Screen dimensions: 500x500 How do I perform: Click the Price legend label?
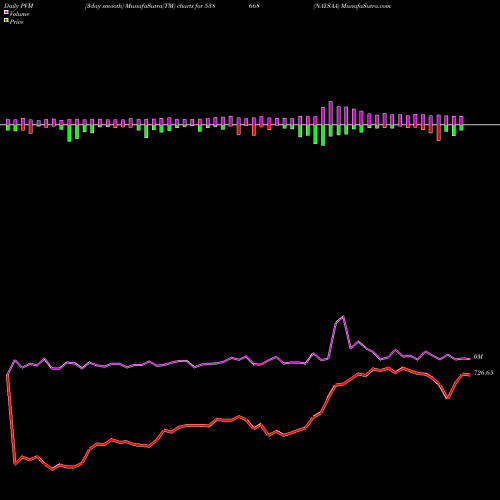point(16,22)
